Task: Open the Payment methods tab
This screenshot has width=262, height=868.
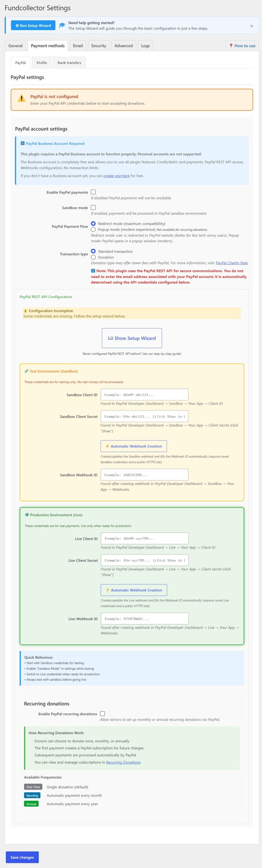Action: (x=48, y=46)
